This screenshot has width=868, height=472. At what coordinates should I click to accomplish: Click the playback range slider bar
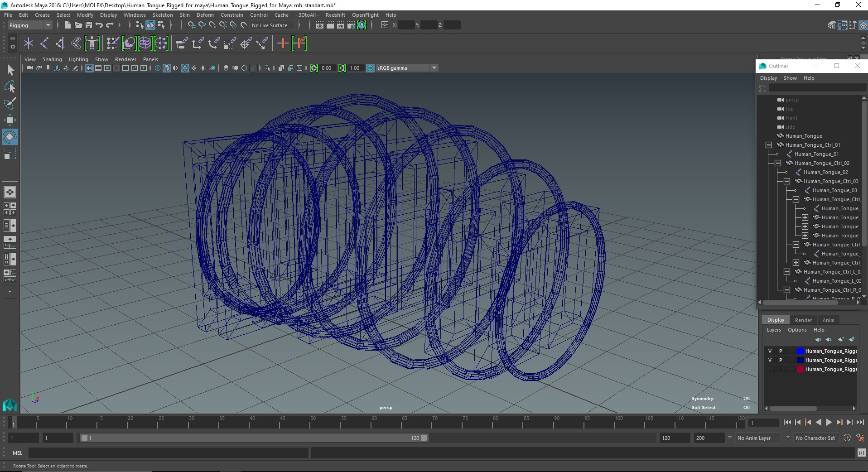tap(254, 438)
